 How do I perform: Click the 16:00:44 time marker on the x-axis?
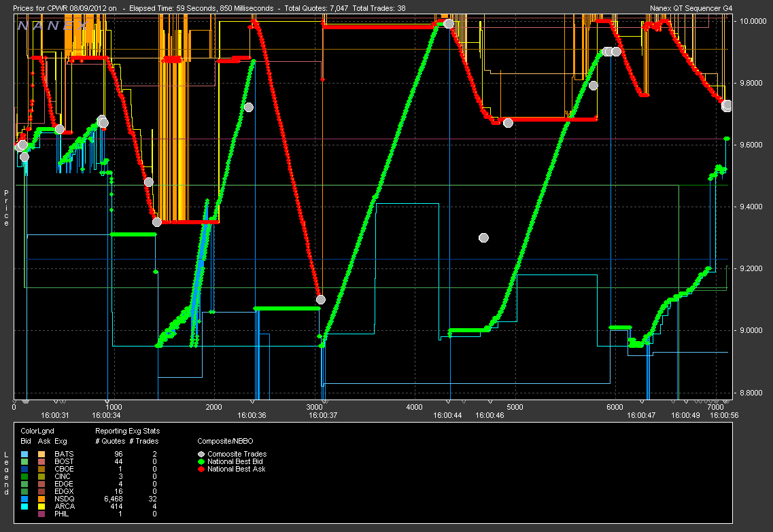click(x=447, y=415)
